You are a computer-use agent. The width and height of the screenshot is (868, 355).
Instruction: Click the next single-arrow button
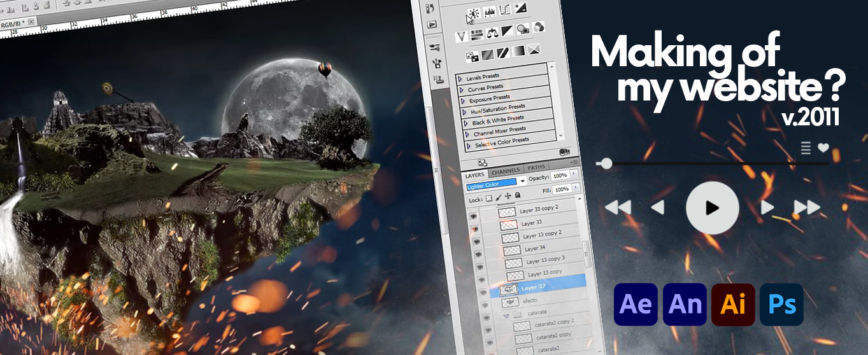[767, 207]
